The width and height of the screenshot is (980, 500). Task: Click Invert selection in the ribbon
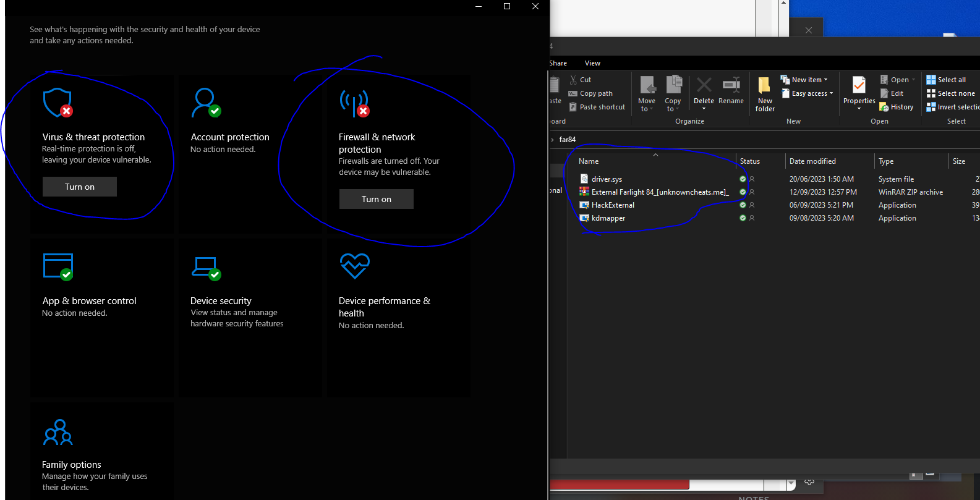point(953,107)
